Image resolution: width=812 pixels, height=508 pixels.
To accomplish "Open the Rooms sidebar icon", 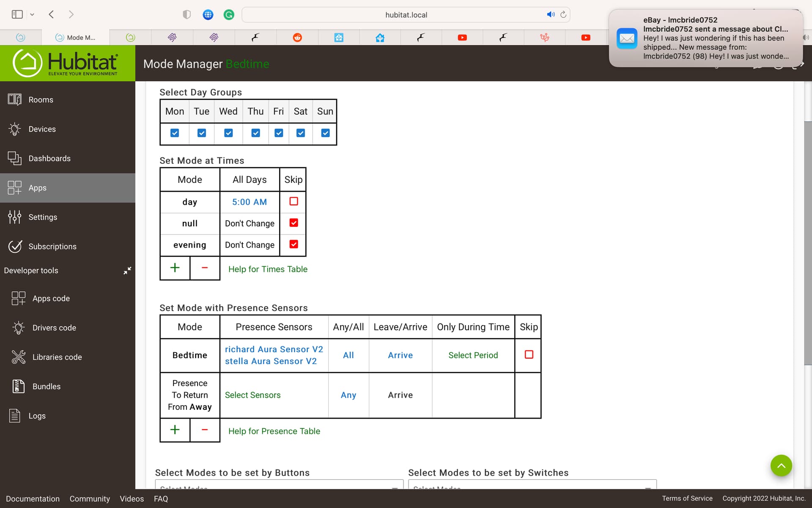I will coord(14,99).
